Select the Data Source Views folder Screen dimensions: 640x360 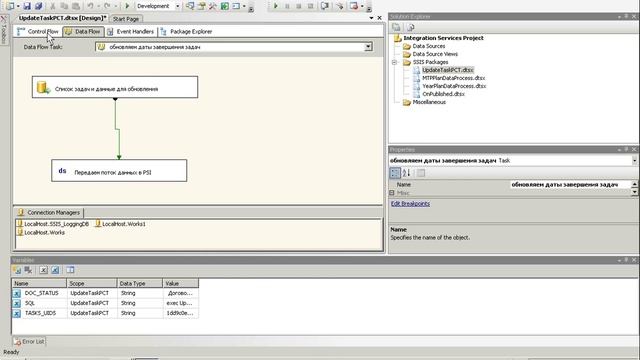tap(435, 54)
